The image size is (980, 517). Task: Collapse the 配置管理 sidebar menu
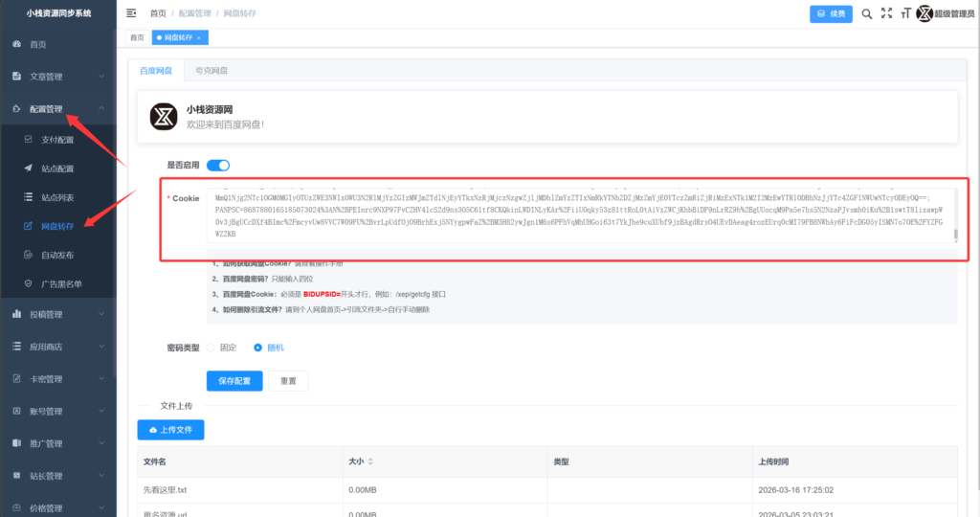pyautogui.click(x=57, y=109)
